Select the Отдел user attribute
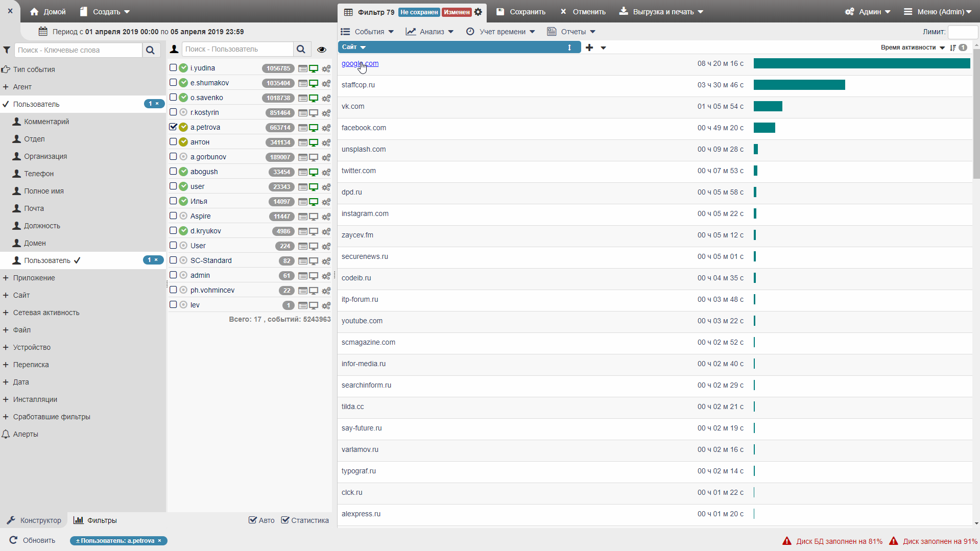Viewport: 980px width, 551px height. [34, 139]
